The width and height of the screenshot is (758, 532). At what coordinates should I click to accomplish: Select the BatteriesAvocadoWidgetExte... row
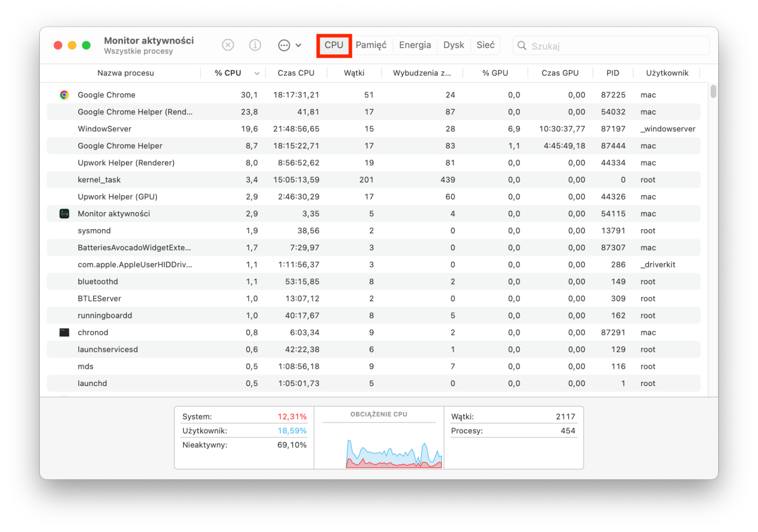click(x=374, y=248)
